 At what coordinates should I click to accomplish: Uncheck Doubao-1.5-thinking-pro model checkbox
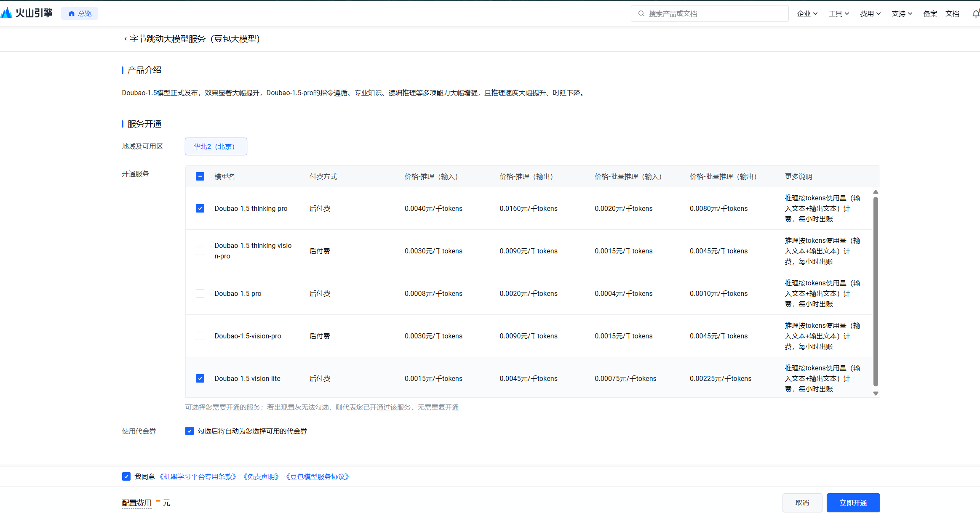coord(200,208)
